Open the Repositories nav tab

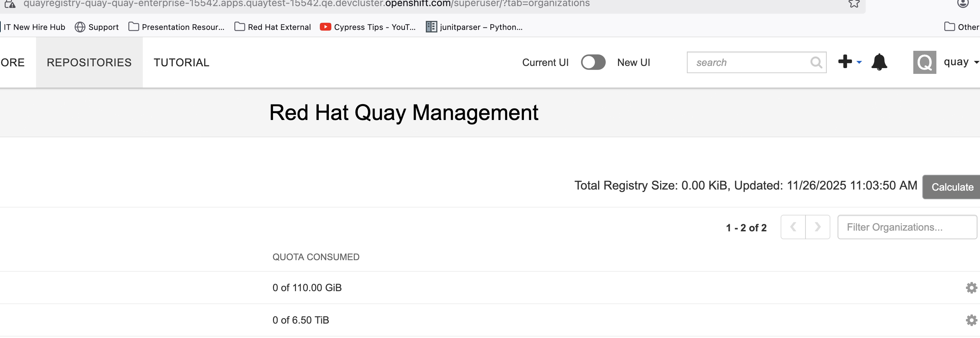pos(89,62)
